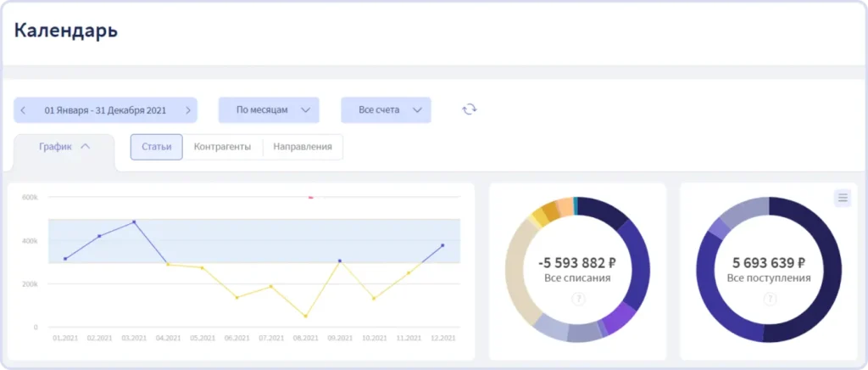
Task: Click the 06.2021 axis label
Action: pos(237,338)
